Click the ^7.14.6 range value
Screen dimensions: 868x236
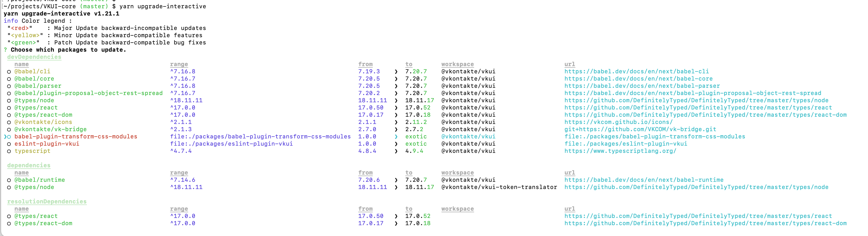(x=183, y=180)
